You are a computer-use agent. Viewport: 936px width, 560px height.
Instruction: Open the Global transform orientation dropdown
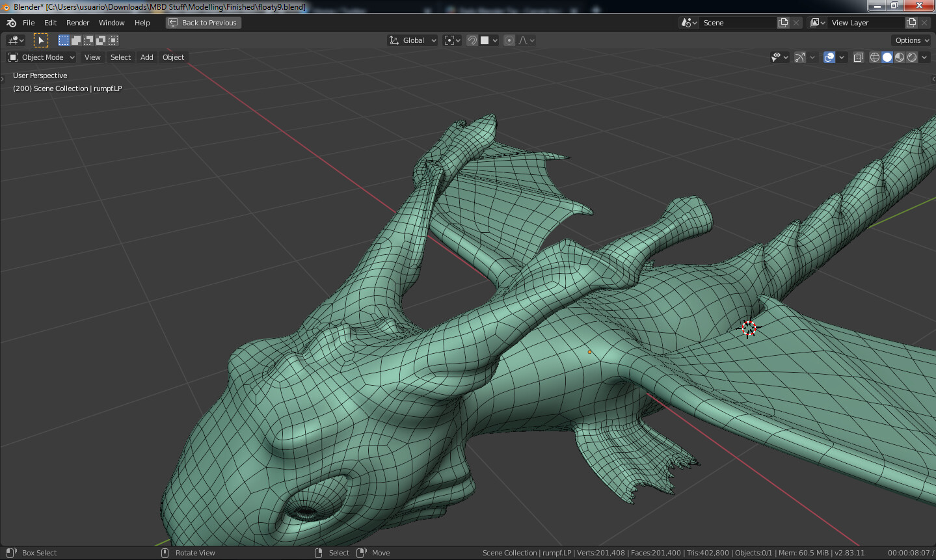412,40
